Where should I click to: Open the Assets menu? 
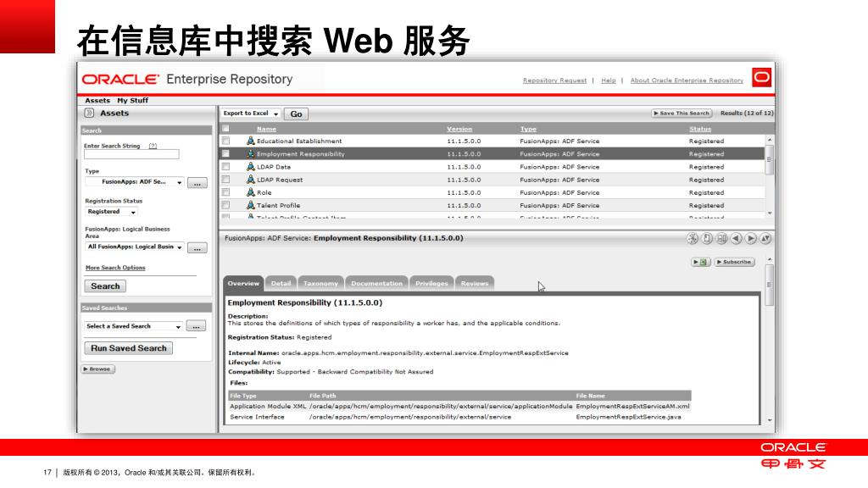click(x=97, y=100)
